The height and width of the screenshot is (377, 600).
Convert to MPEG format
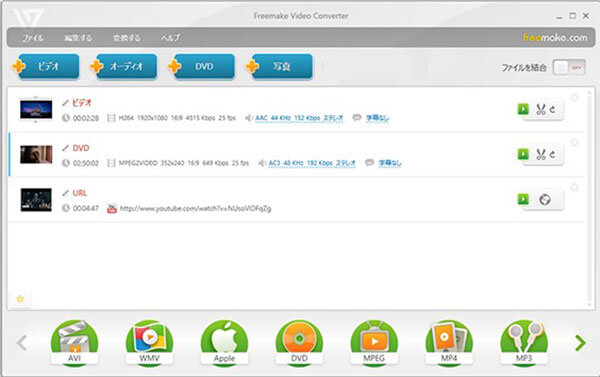coord(374,343)
